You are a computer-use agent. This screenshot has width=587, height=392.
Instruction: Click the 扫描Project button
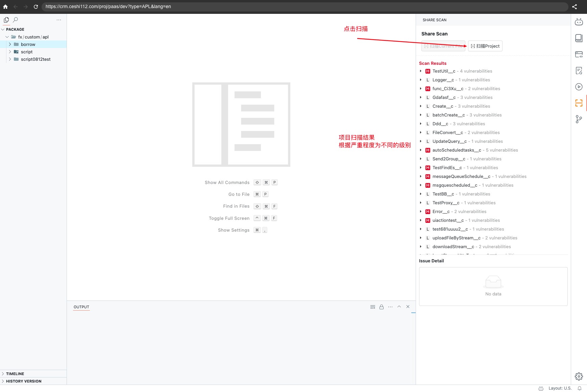(x=485, y=46)
